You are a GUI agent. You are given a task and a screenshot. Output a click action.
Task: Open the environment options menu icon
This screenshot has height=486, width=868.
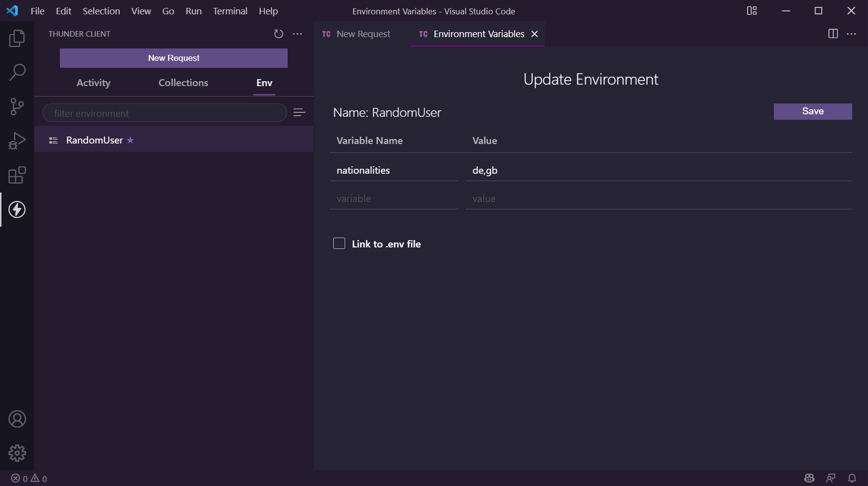[x=299, y=113]
